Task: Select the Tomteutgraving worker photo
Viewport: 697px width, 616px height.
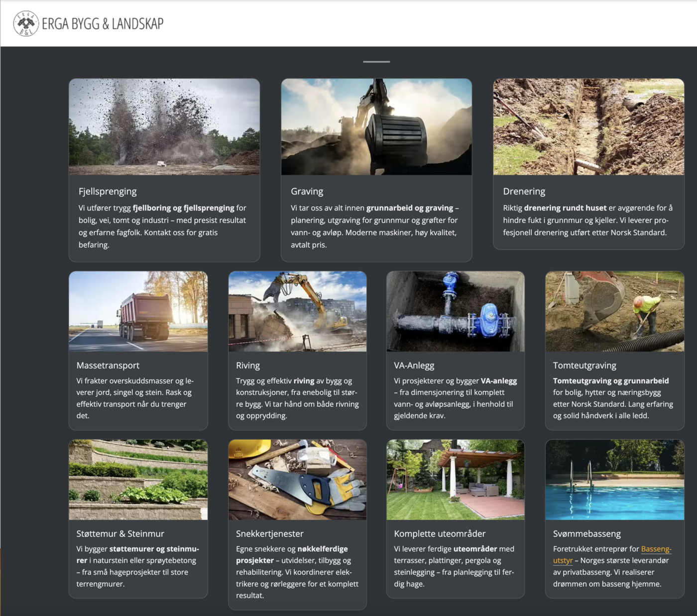Action: [x=614, y=311]
